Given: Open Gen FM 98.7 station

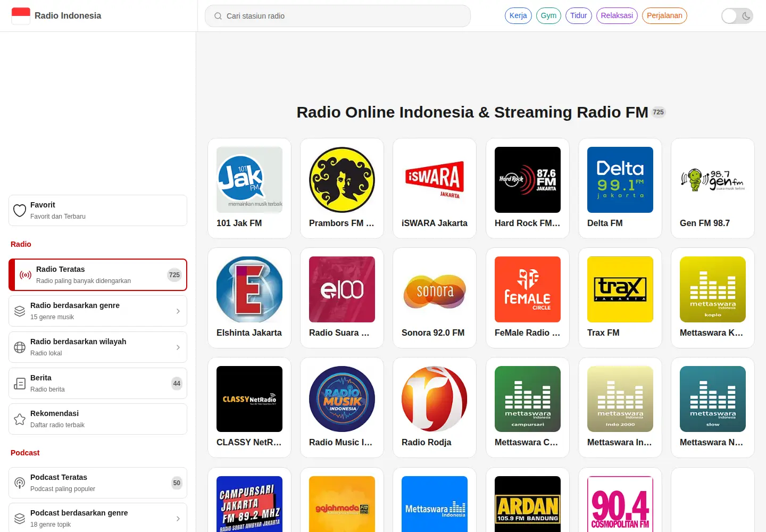Looking at the screenshot, I should (x=713, y=188).
